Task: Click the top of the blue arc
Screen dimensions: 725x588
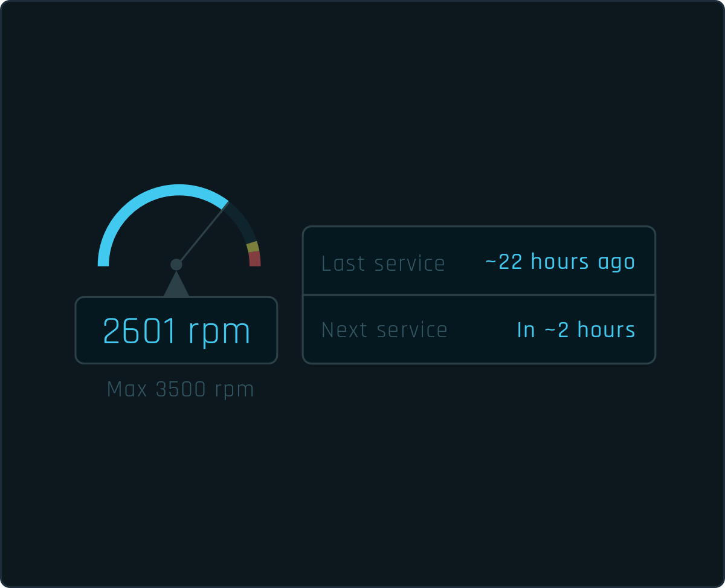Action: pyautogui.click(x=179, y=190)
